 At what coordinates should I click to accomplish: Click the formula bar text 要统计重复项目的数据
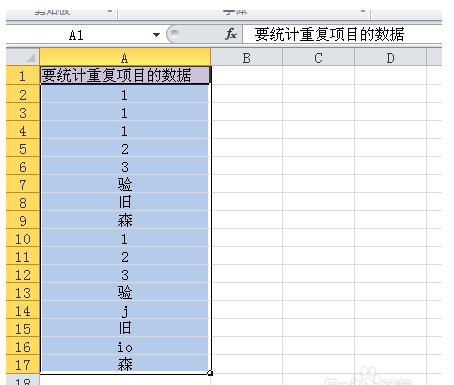tap(329, 34)
